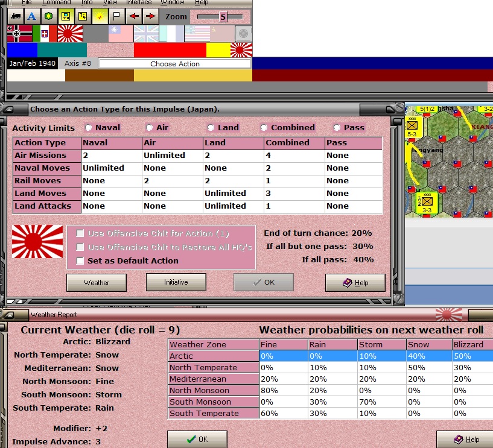
Task: Click the Weather button in the action dialog
Action: (x=97, y=282)
